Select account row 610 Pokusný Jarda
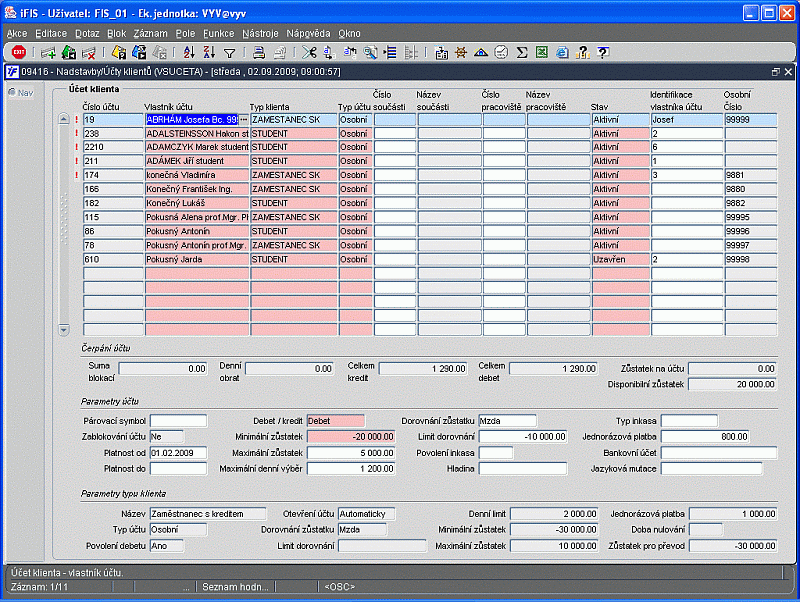This screenshot has width=800, height=602. tap(430, 259)
